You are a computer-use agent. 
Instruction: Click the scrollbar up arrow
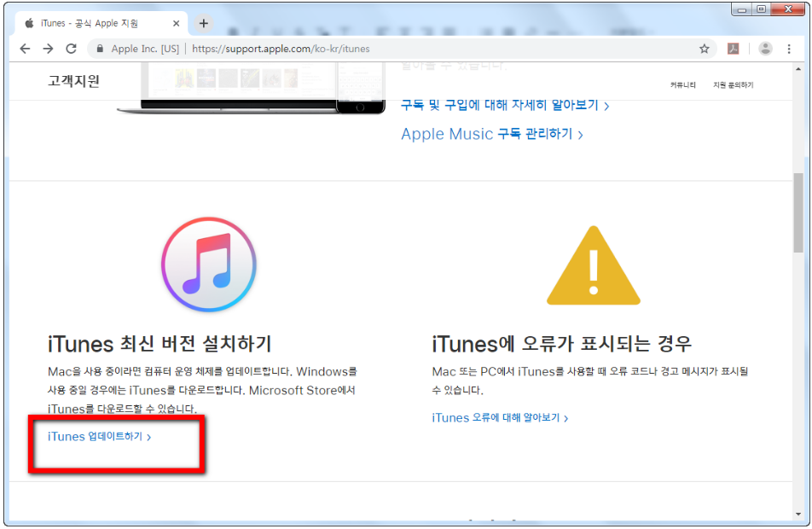(x=798, y=69)
